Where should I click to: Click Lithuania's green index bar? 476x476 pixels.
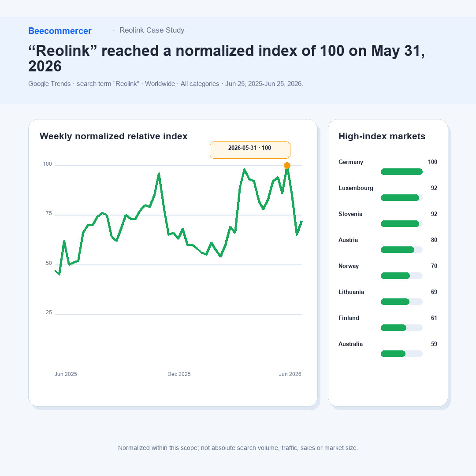(x=395, y=302)
